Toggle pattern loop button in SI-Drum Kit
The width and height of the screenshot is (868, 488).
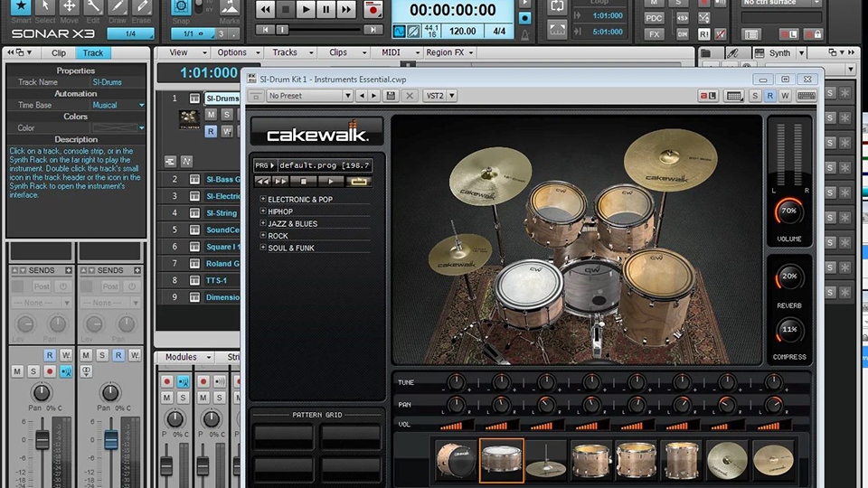point(358,182)
